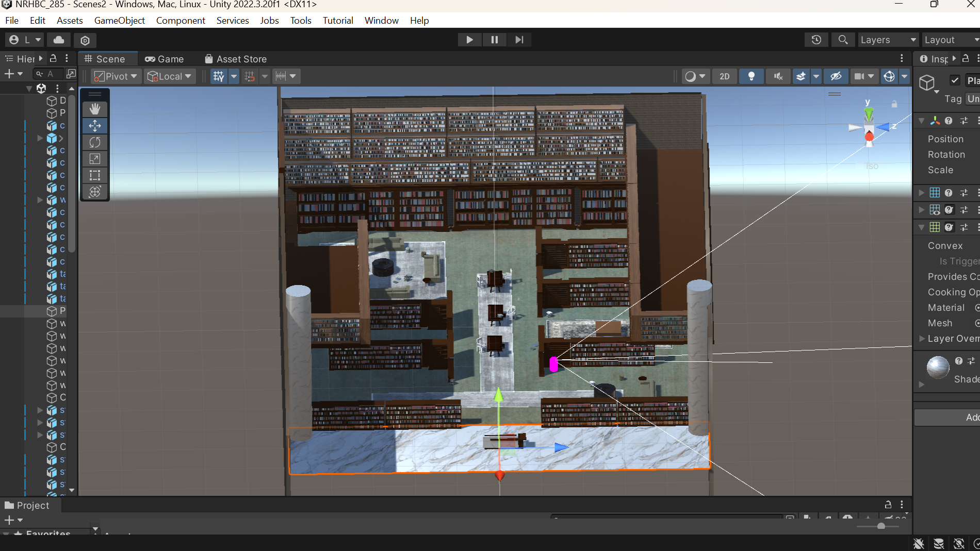Click the Tag dropdown in Inspector
The height and width of the screenshot is (551, 980).
coord(973,98)
